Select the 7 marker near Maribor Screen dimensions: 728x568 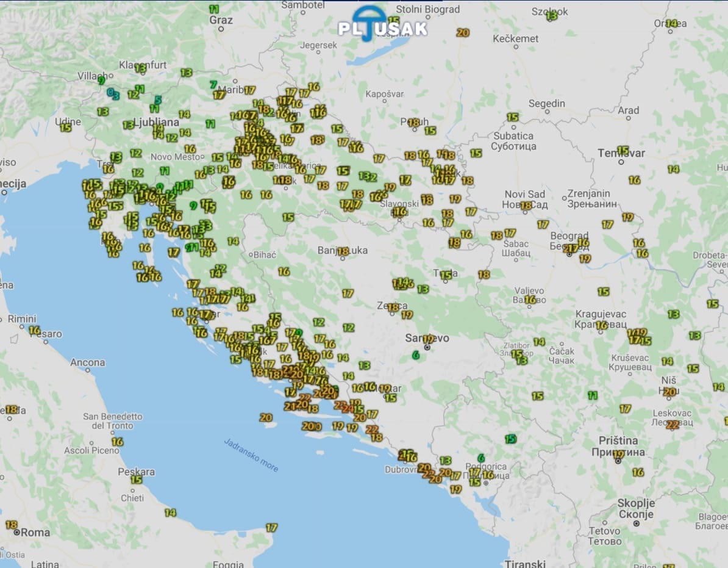click(213, 85)
